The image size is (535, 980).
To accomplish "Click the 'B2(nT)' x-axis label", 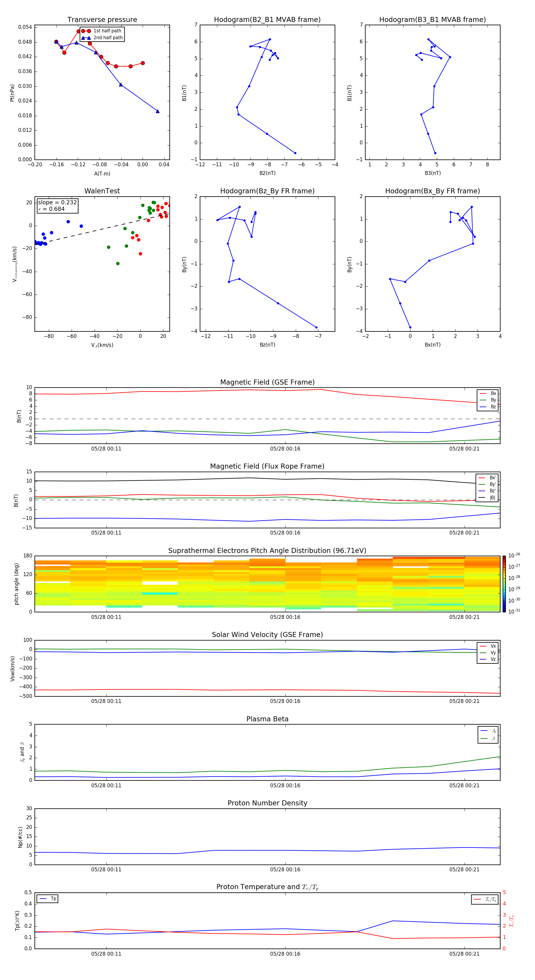I will click(267, 173).
